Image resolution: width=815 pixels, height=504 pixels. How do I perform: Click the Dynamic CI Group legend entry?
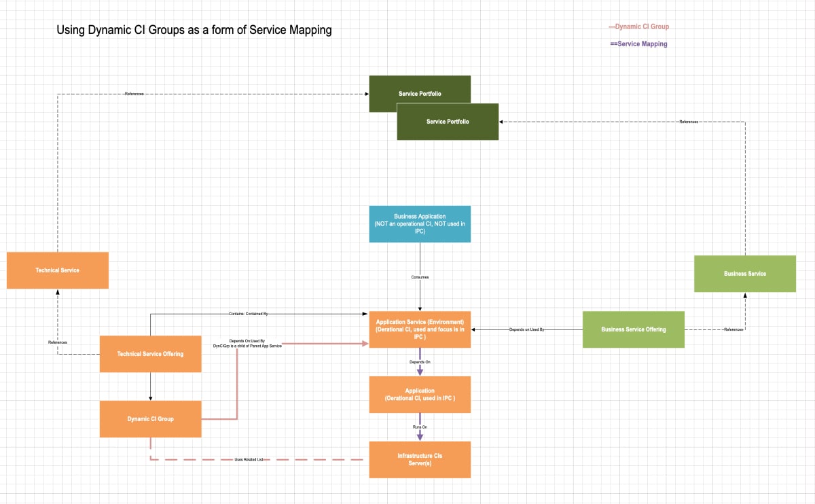tap(638, 26)
